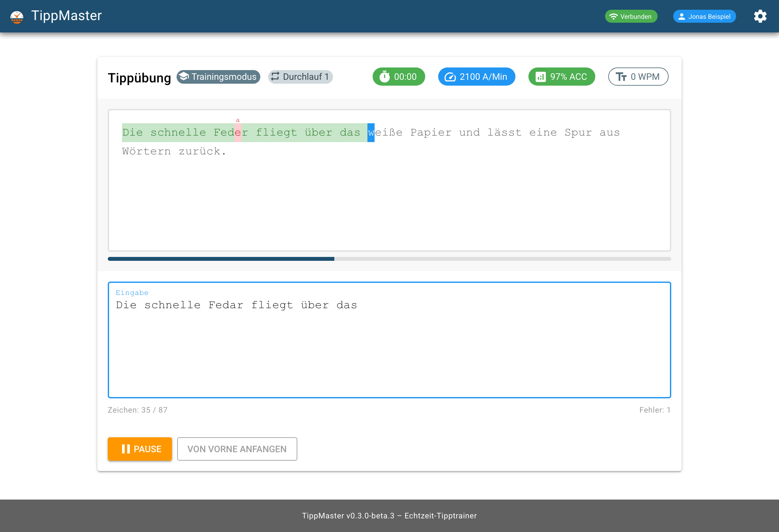Click the stopwatch icon in the timer chip
Image resolution: width=779 pixels, height=532 pixels.
tap(385, 77)
